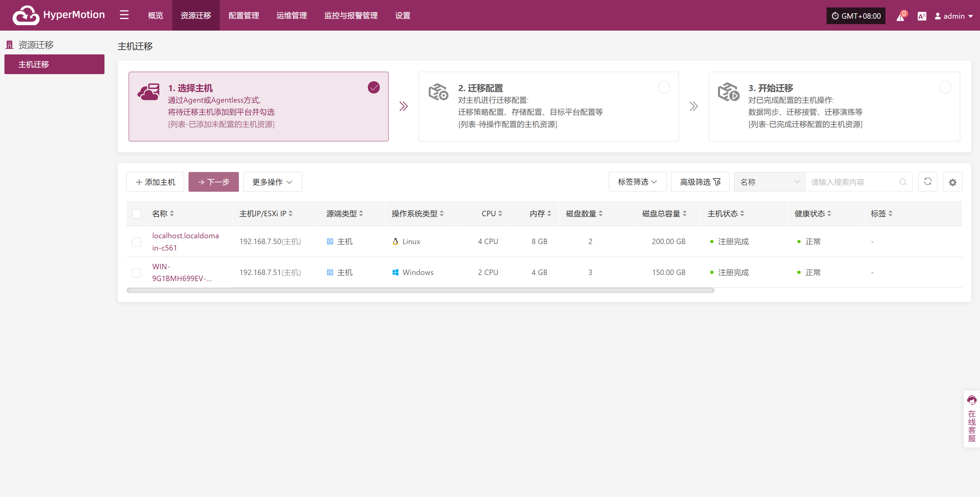
Task: Click the 下一步 button
Action: 213,182
